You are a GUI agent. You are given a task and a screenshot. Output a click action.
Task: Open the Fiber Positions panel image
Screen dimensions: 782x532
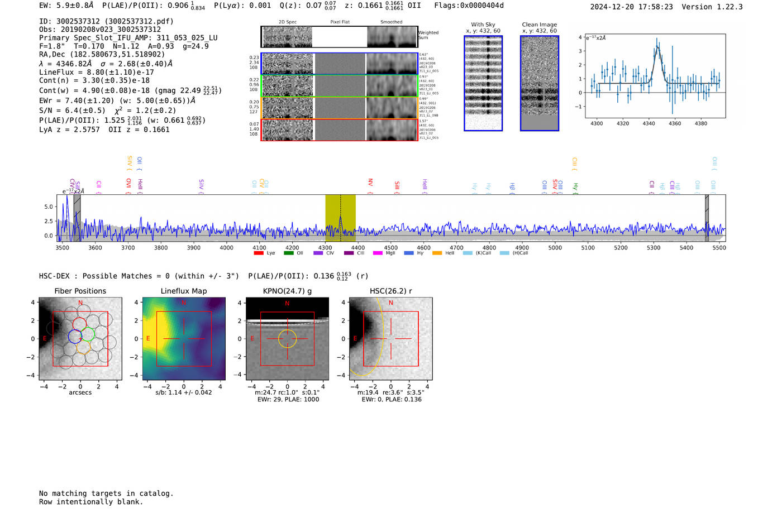click(x=80, y=339)
